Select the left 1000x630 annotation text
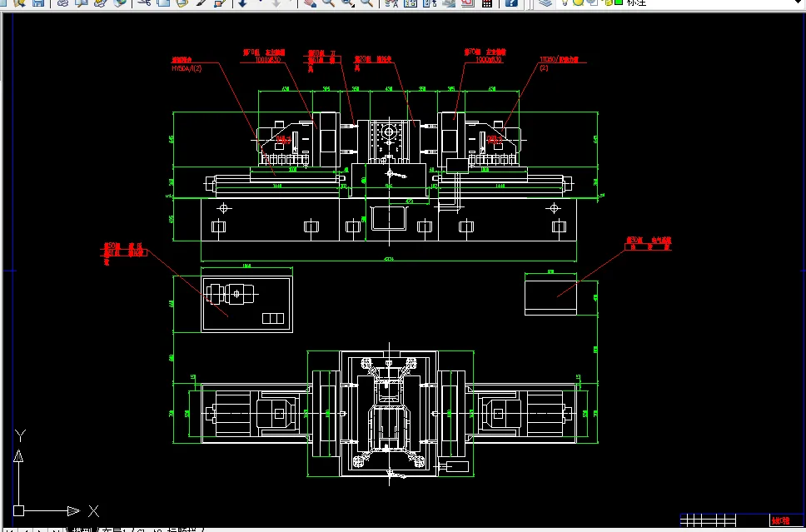Image resolution: width=806 pixels, height=532 pixels. (268, 60)
